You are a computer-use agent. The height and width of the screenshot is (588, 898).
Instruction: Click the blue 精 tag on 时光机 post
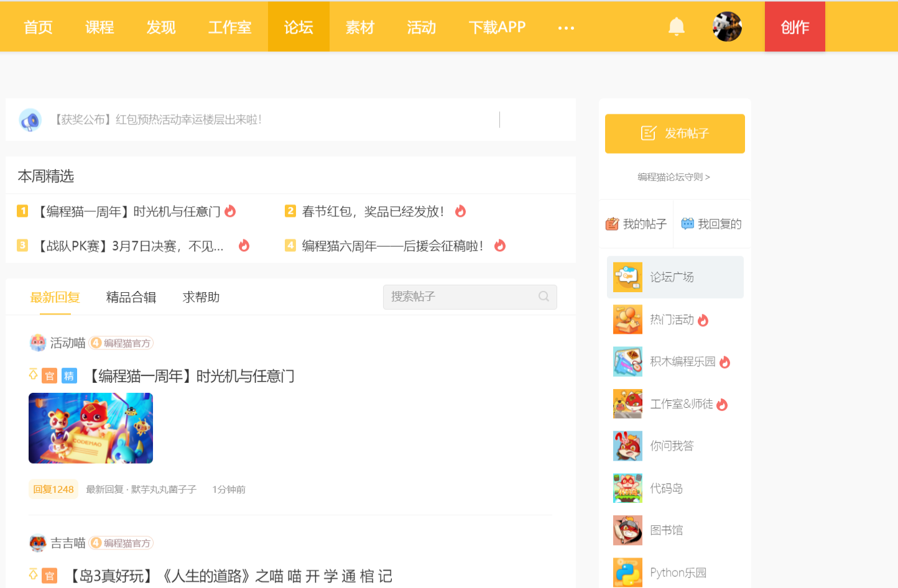69,376
